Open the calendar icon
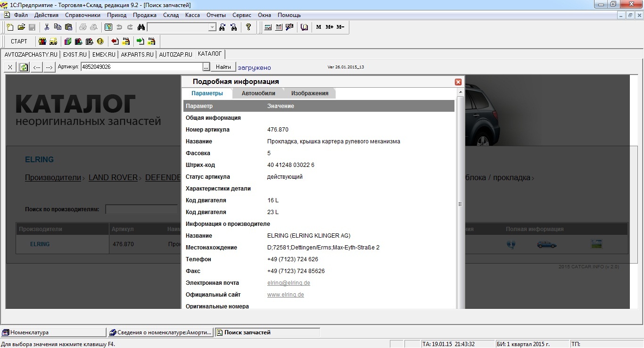Screen dimensions: 644x348 [x=279, y=27]
